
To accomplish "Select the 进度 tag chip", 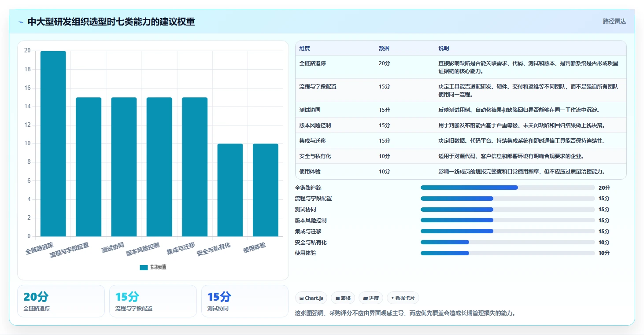I will pos(371,298).
